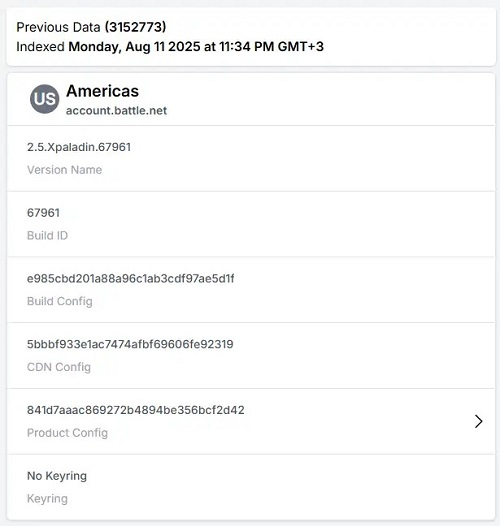Open account.battle.net subtitle text

click(116, 111)
